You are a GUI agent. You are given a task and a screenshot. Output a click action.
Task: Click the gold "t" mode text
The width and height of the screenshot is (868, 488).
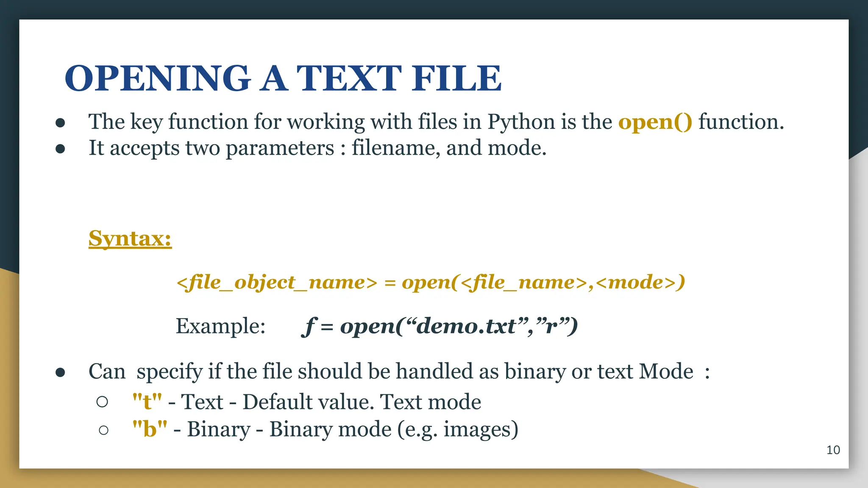[x=147, y=402]
